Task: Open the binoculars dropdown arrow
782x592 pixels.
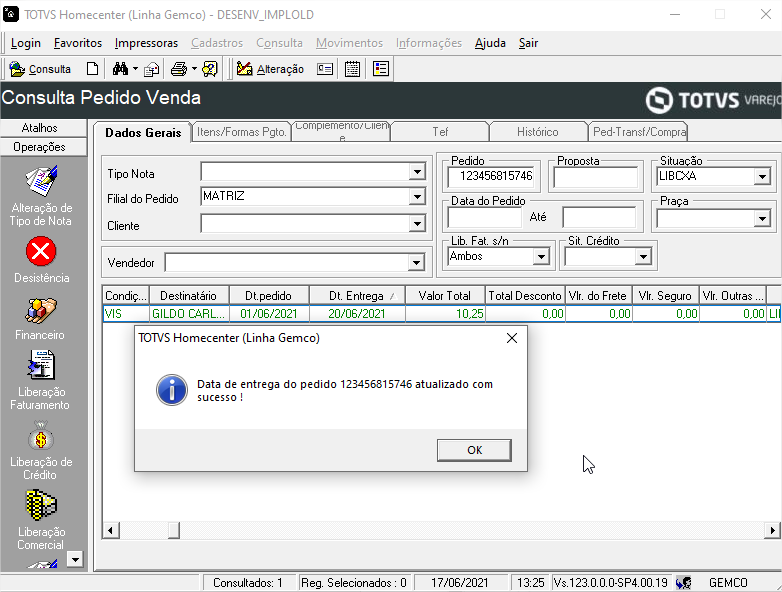Action: 135,69
